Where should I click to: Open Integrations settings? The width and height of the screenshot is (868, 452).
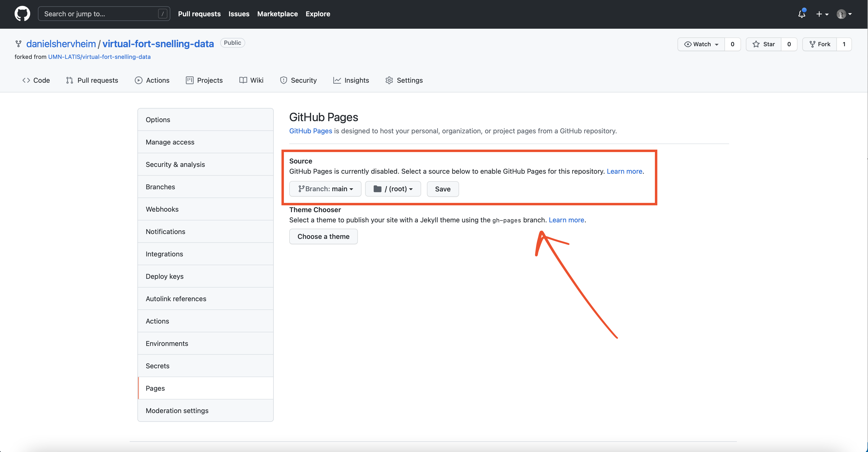tap(206, 254)
